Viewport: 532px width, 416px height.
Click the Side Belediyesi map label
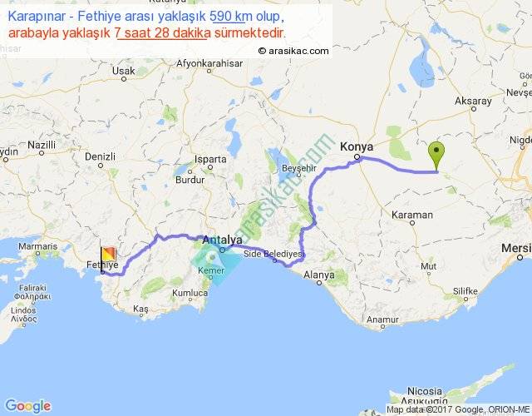coord(274,254)
